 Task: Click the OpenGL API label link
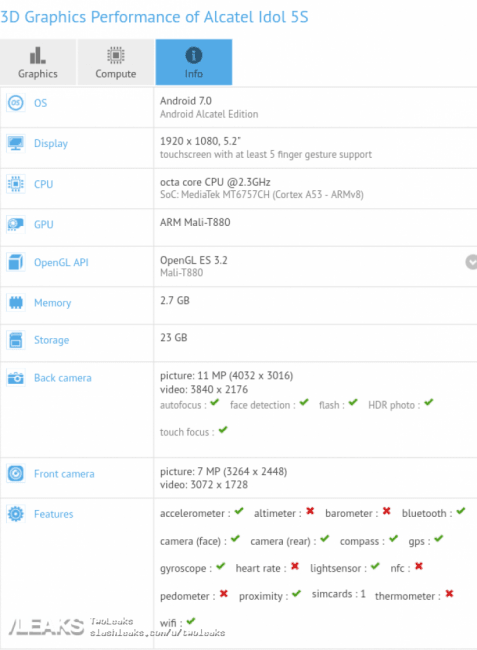tap(61, 262)
